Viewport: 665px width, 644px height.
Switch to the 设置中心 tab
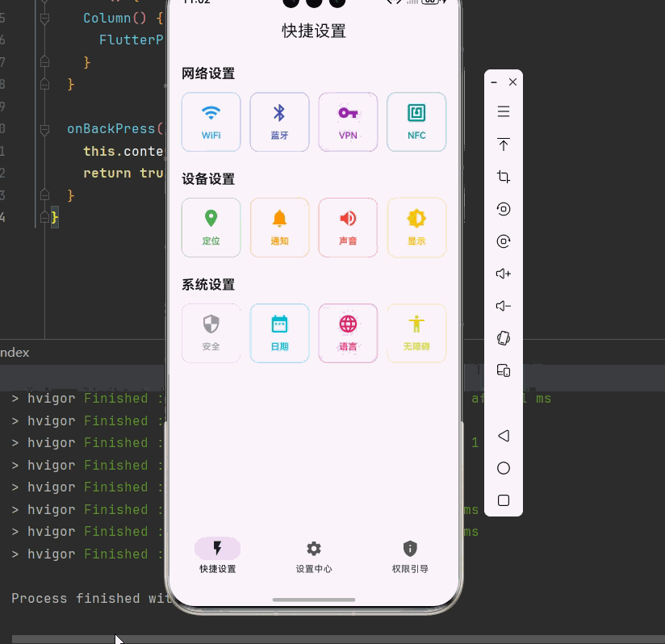[314, 556]
